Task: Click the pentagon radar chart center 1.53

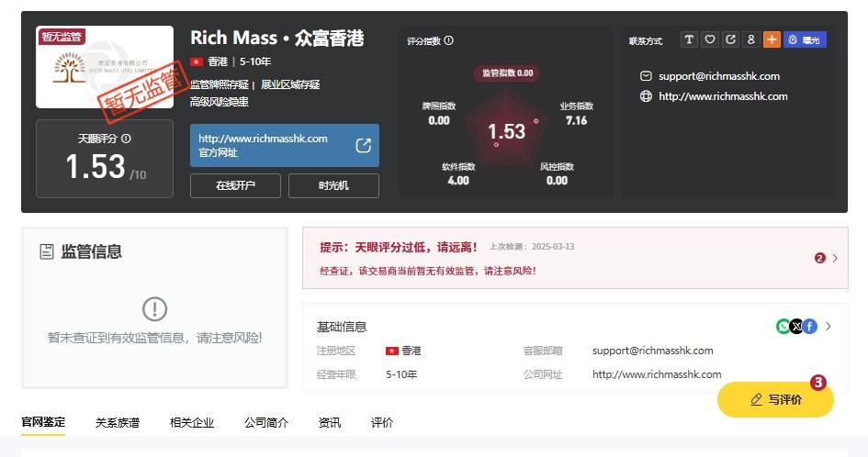Action: 506,131
